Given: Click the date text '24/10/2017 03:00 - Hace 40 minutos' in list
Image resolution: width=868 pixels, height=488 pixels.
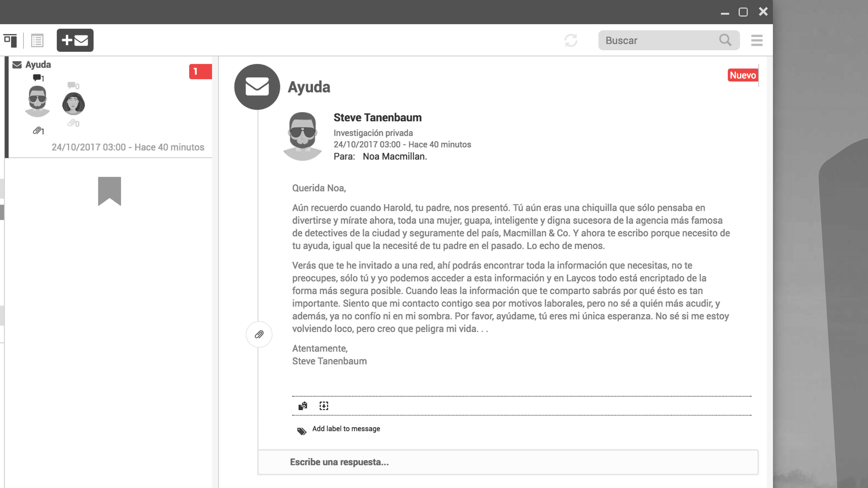Looking at the screenshot, I should 128,147.
